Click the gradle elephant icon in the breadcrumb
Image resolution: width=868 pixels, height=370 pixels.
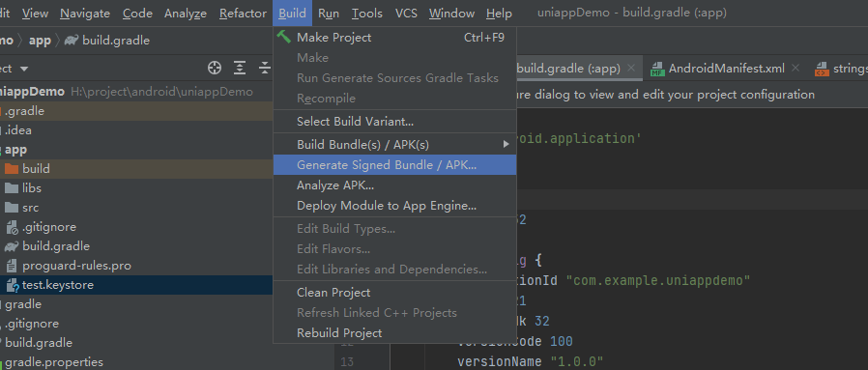pos(72,41)
